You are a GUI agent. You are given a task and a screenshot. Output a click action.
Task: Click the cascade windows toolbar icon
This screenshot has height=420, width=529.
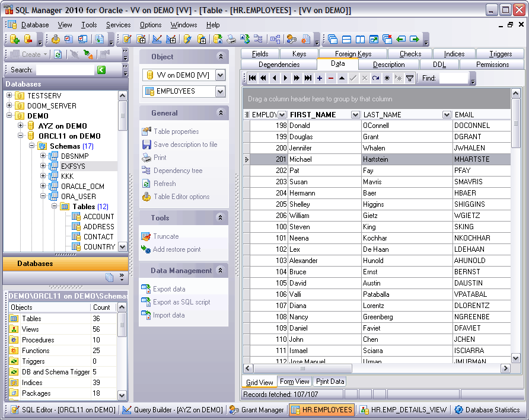pos(333,39)
